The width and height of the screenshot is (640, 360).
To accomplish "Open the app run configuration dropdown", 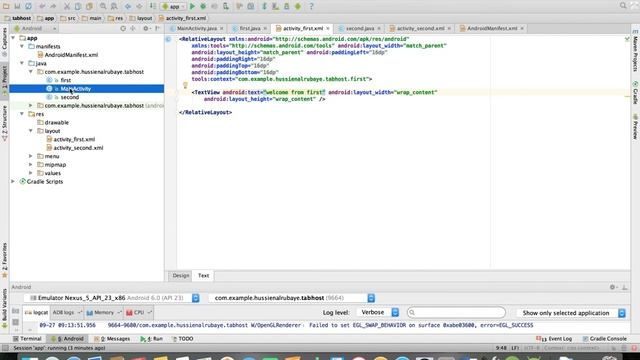I will pyautogui.click(x=173, y=6).
